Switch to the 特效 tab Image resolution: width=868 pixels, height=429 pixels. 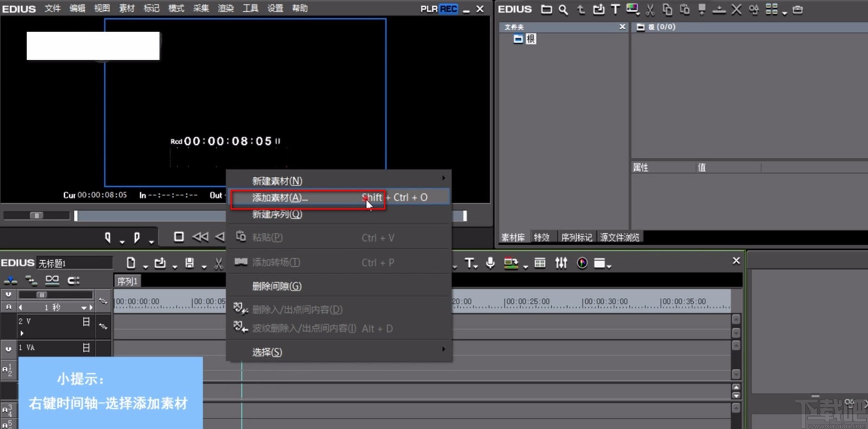(541, 238)
